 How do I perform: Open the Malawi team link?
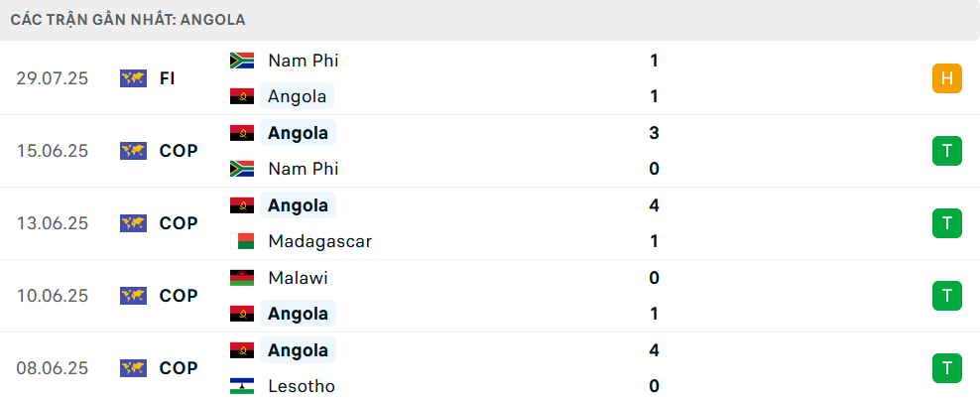coord(299,278)
